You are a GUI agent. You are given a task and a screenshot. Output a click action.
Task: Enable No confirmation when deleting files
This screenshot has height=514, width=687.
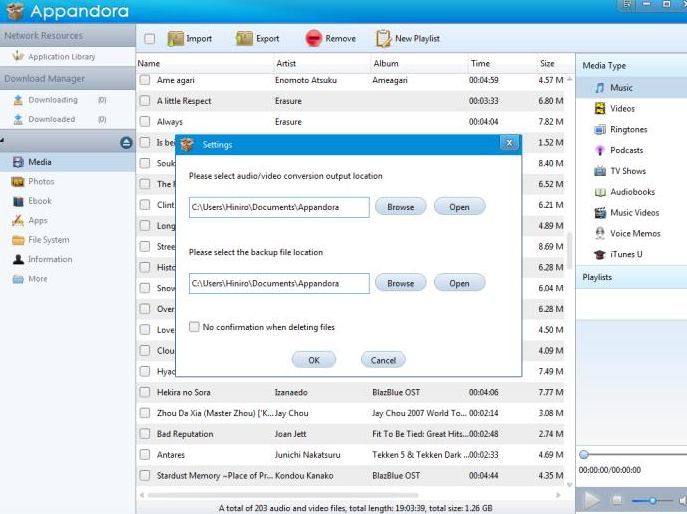pyautogui.click(x=194, y=327)
